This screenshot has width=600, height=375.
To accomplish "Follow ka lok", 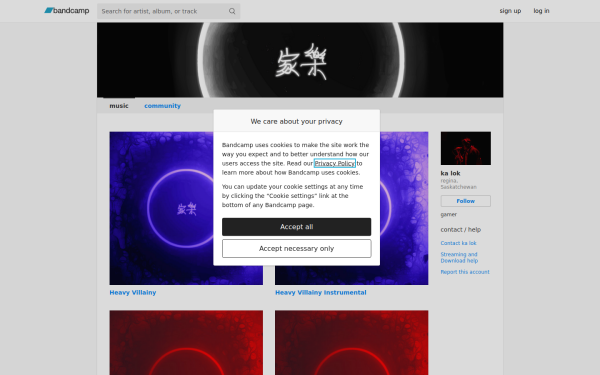I will [466, 201].
